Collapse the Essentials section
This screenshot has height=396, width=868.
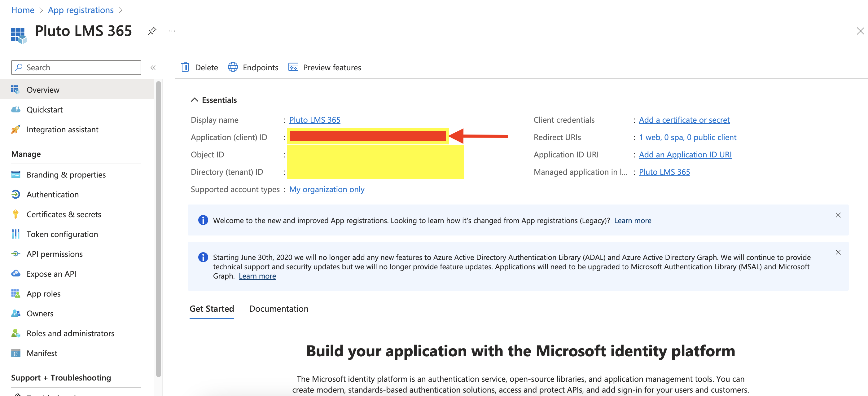coord(195,100)
